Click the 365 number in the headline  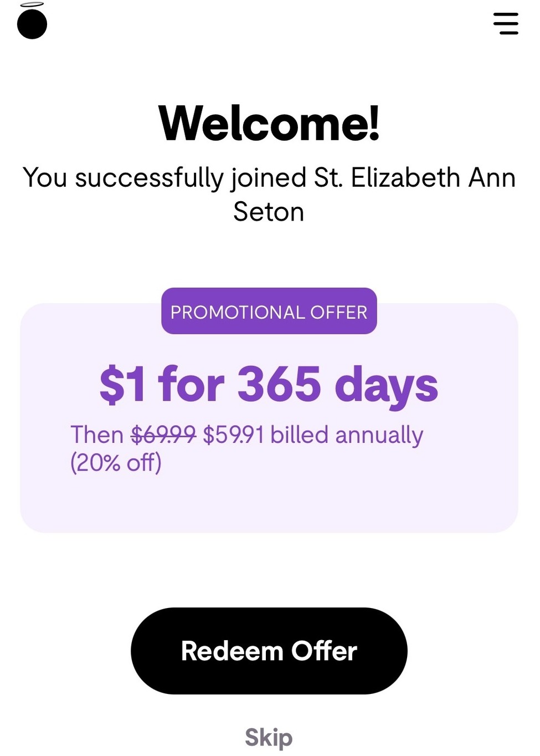(x=279, y=383)
